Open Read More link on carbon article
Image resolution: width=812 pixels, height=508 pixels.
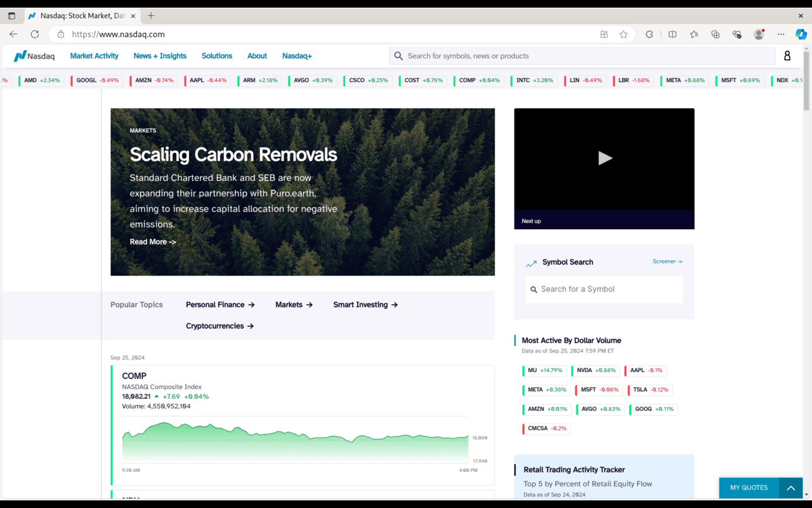(x=153, y=242)
